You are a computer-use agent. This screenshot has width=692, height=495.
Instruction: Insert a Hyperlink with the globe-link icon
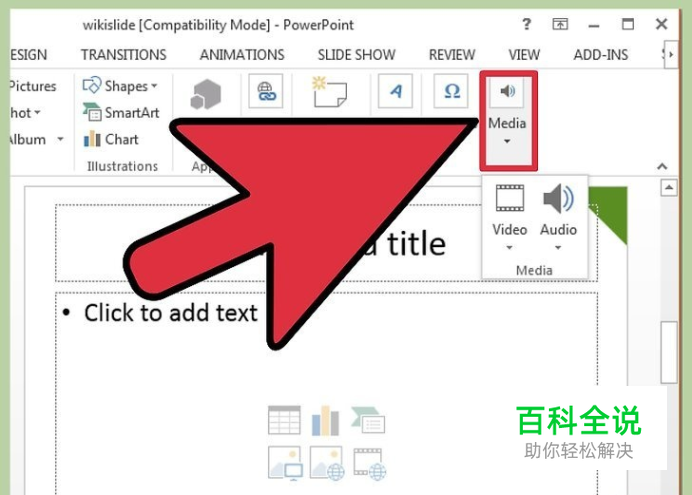(266, 91)
